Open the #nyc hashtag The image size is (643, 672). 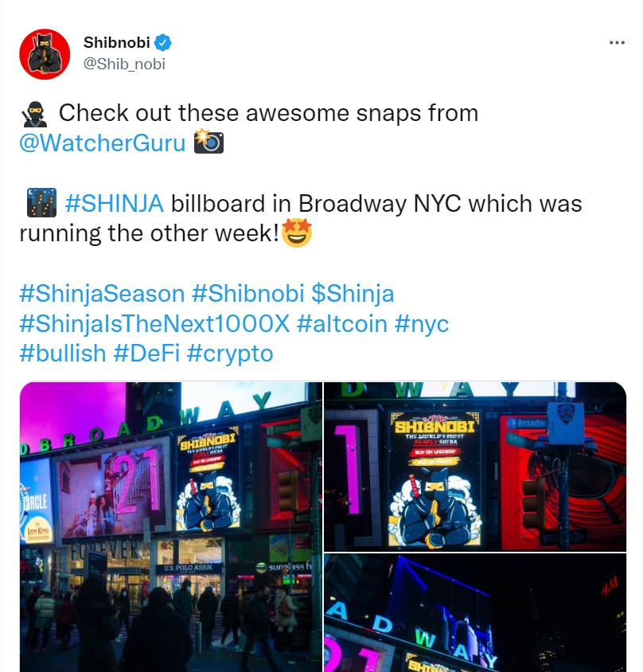[x=422, y=323]
